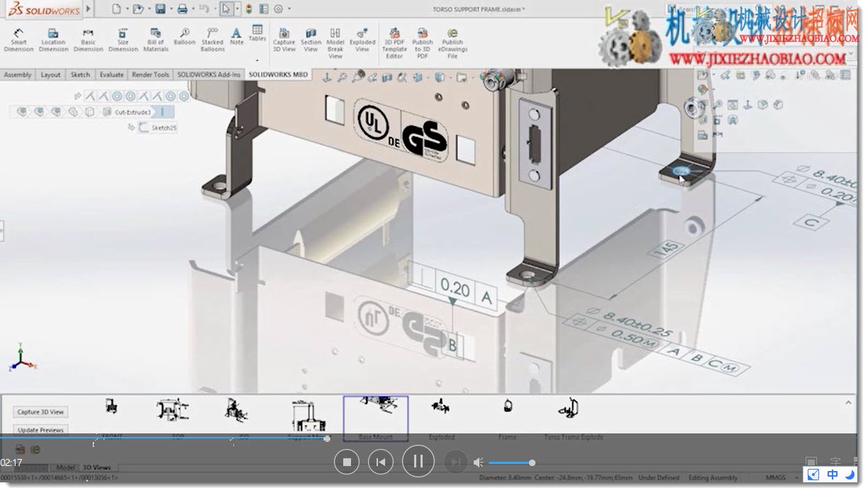Click the File Properties list icon

click(x=263, y=9)
